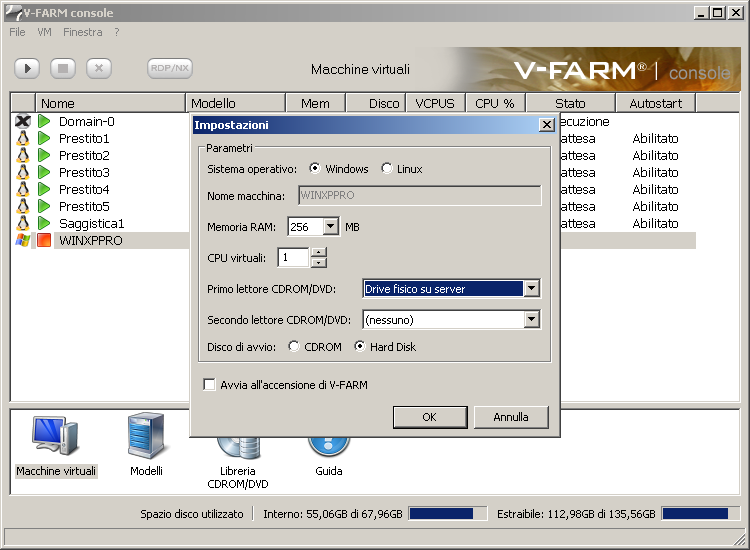Select the Saggistica1 row name
The width and height of the screenshot is (750, 550).
click(92, 223)
